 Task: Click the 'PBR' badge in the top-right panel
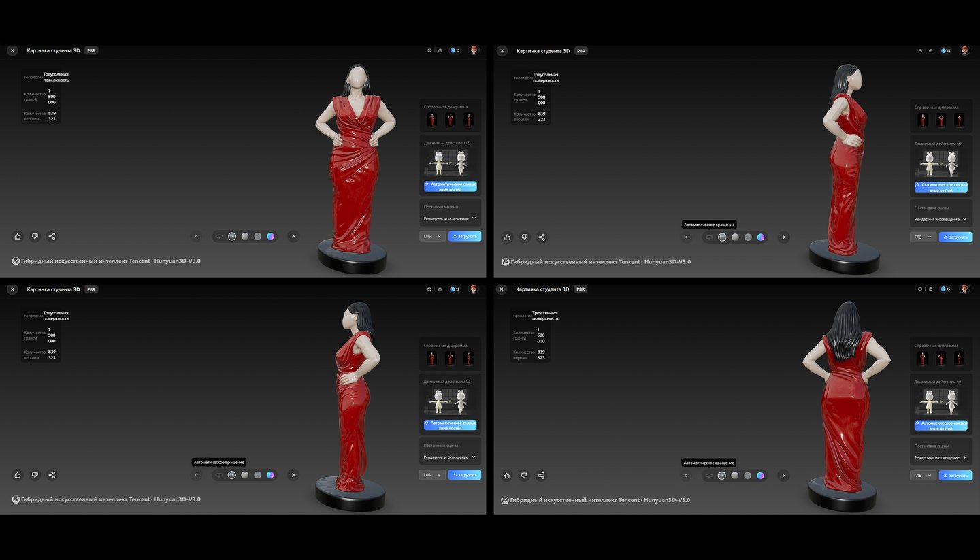581,50
